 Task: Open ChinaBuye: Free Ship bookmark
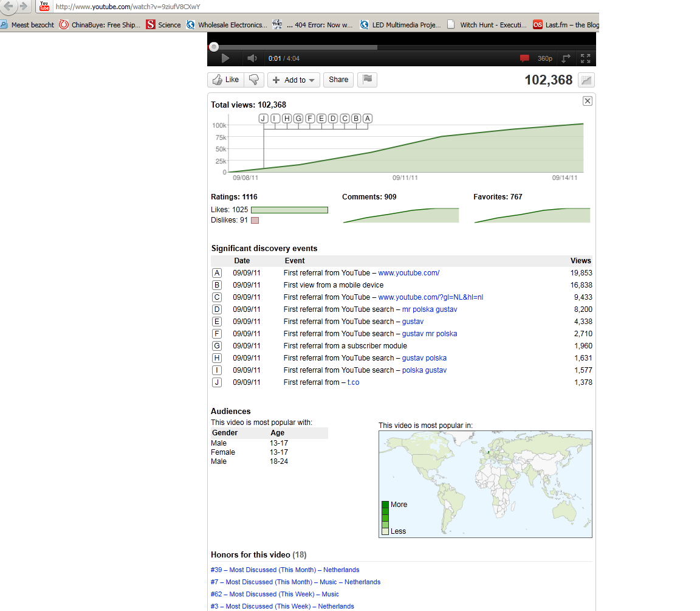100,25
